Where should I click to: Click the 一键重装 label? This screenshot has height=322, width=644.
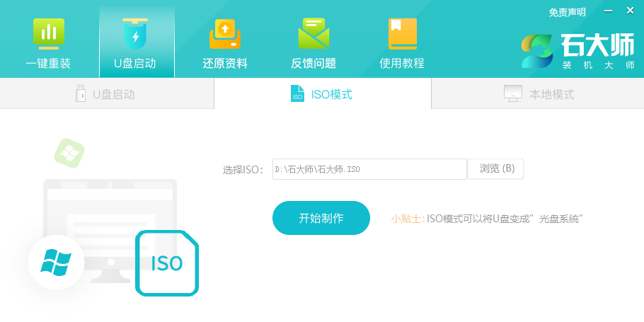(x=48, y=63)
